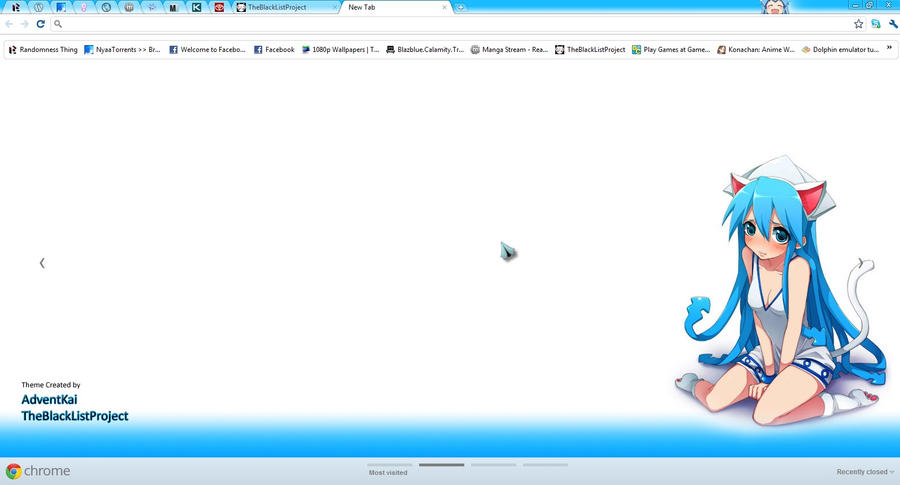900x485 pixels.
Task: Select the Most visited page indicator
Action: [x=389, y=469]
